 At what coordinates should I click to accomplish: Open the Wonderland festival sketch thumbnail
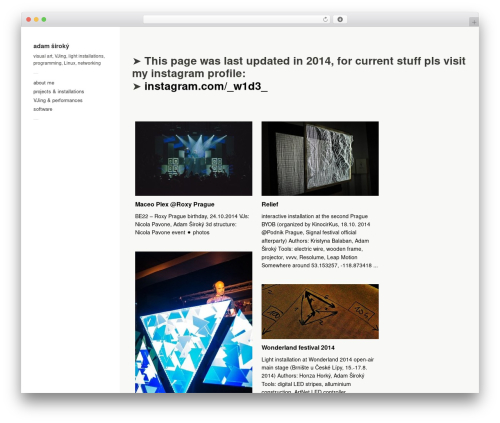(x=320, y=311)
